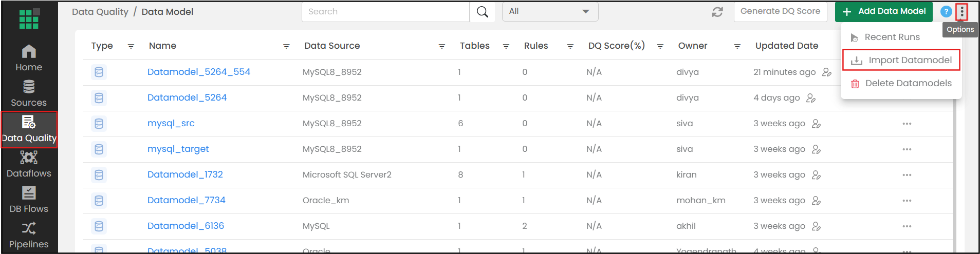980x254 pixels.
Task: Open Dataflows from the sidebar
Action: (x=29, y=164)
